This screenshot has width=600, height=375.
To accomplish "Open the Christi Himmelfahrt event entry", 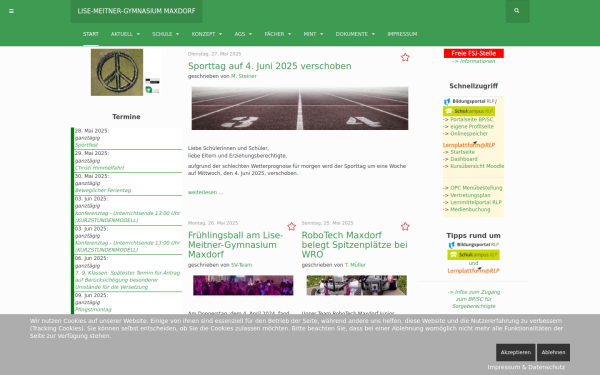I will point(99,168).
